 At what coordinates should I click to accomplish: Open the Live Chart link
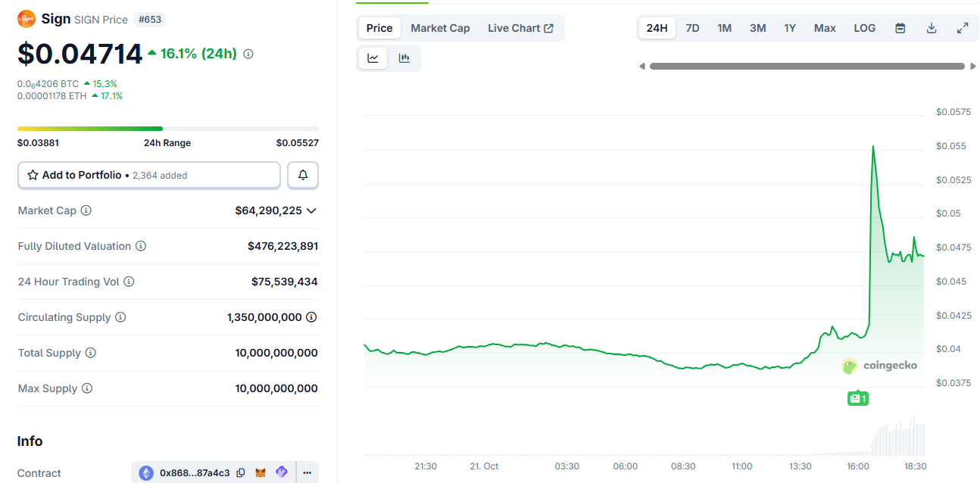[x=520, y=28]
